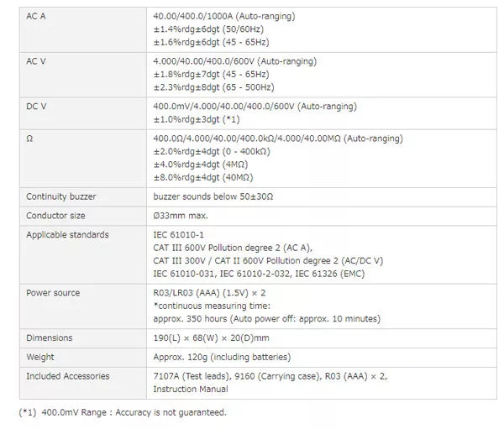504x429 pixels.
Task: Click the Ω resistance row label
Action: pyautogui.click(x=29, y=139)
